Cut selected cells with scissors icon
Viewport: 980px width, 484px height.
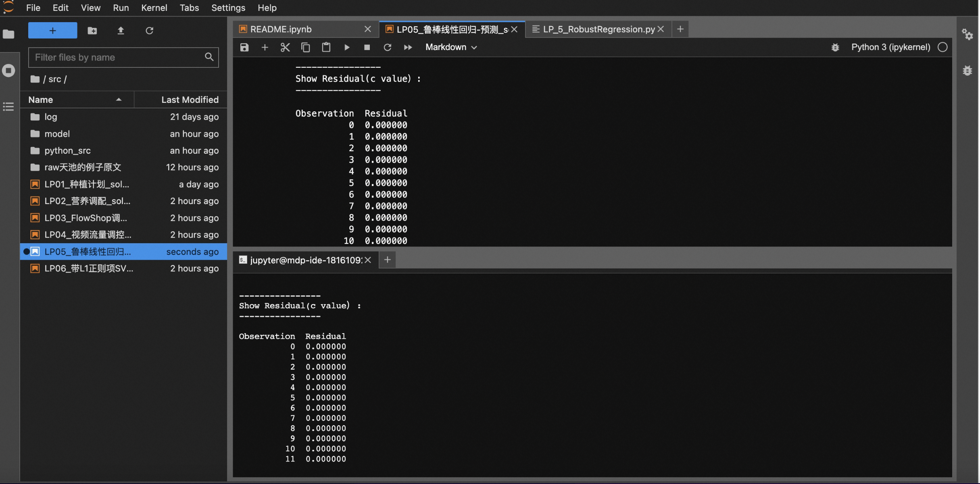285,47
